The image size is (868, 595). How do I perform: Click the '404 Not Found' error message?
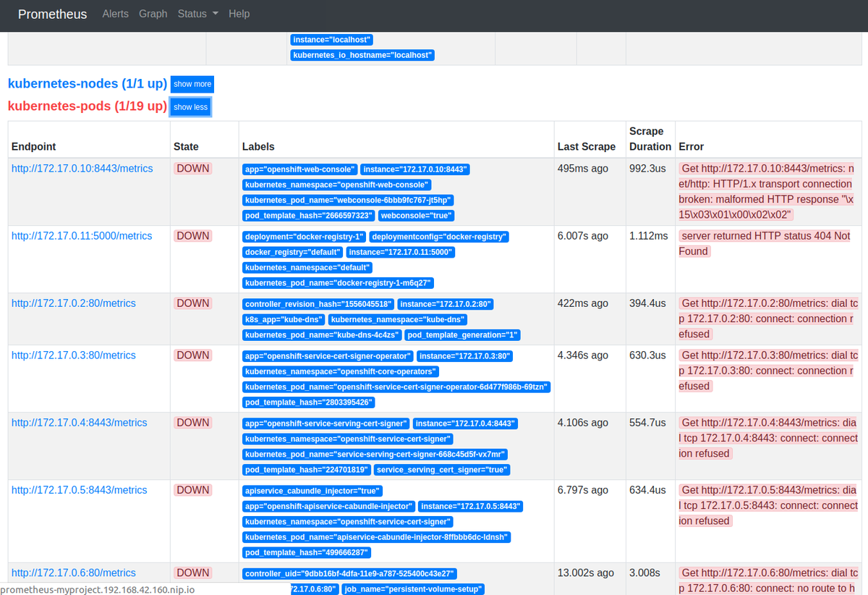tap(765, 243)
